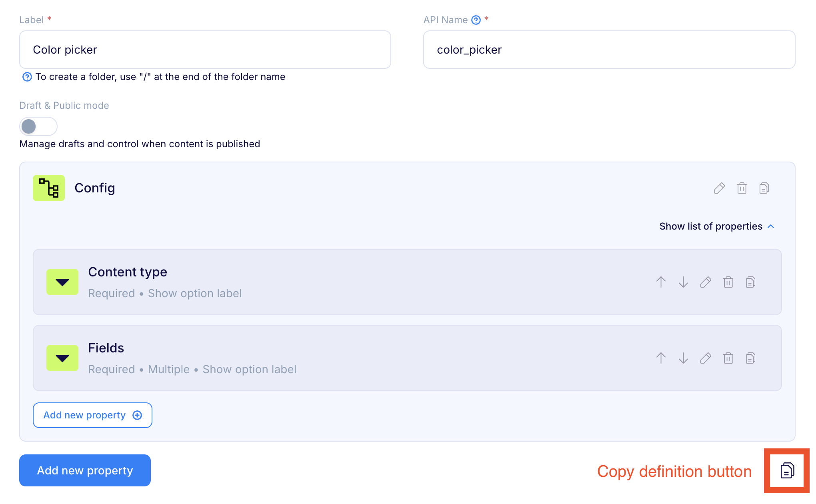Screen dimensions: 816x504
Task: Click into the Label input field
Action: 205,50
